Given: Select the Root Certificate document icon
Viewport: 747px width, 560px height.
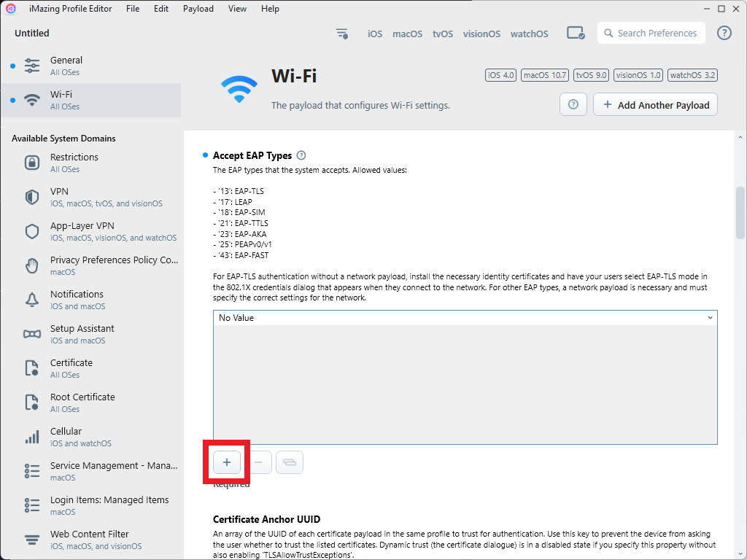Looking at the screenshot, I should pos(32,402).
